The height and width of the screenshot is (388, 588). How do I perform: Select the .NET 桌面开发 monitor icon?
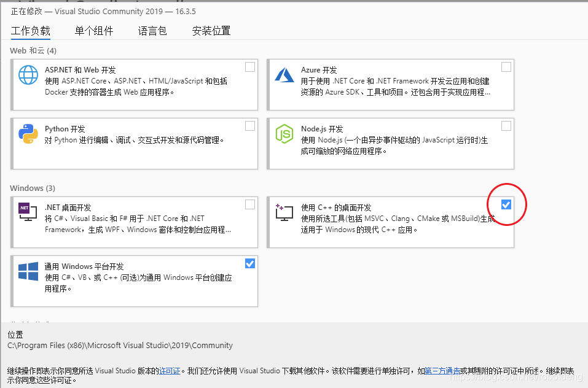tap(27, 212)
